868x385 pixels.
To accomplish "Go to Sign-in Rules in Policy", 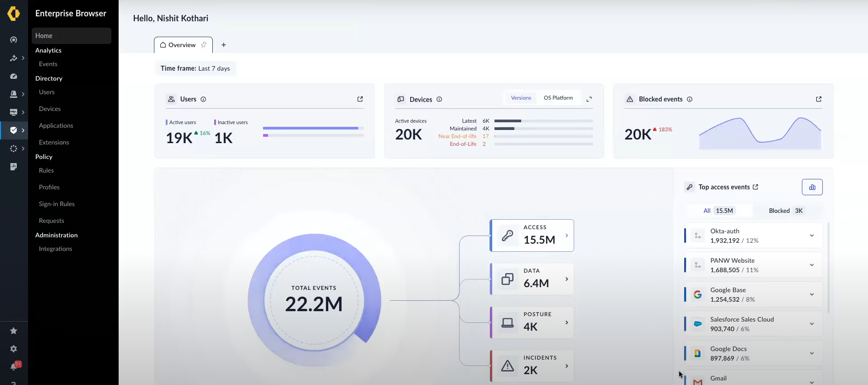I will pyautogui.click(x=57, y=204).
